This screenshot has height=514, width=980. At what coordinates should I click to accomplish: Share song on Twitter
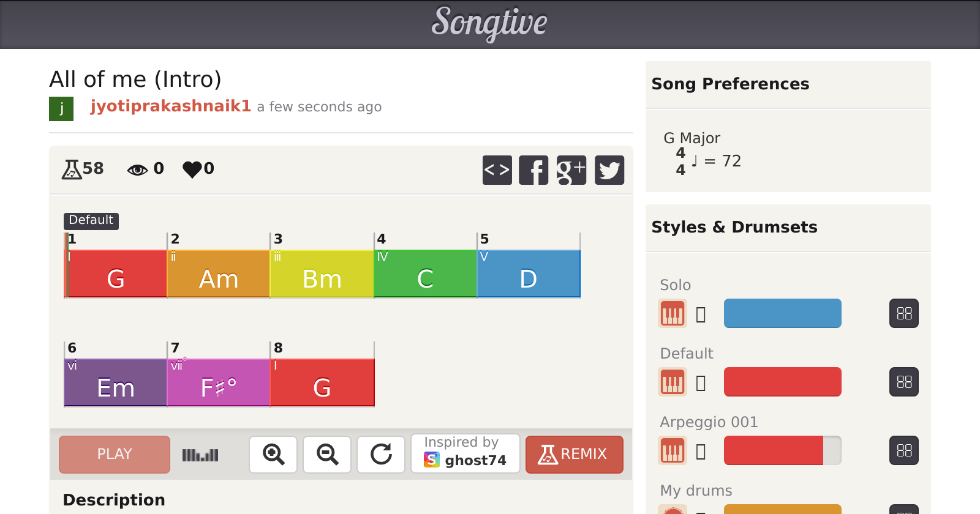point(609,169)
